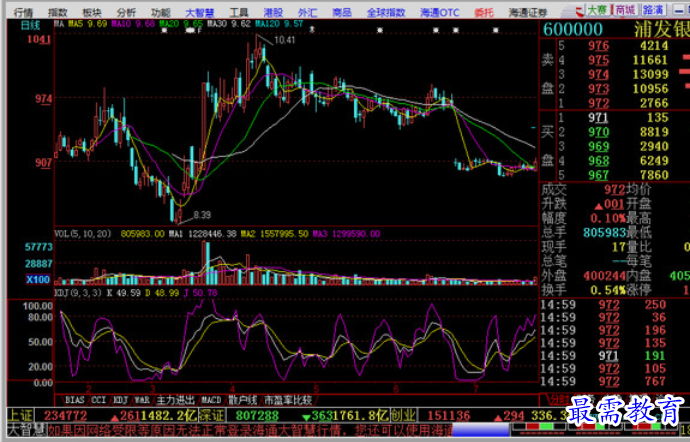Click sell level 3 volume 13099
Image resolution: width=690 pixels, height=442 pixels.
pos(650,74)
